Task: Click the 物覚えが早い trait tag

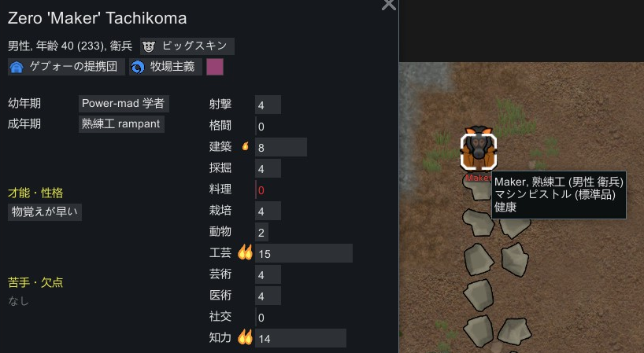Action: (45, 212)
